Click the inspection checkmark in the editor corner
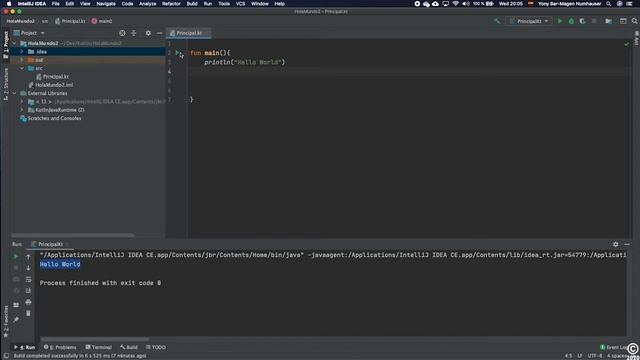 click(627, 44)
